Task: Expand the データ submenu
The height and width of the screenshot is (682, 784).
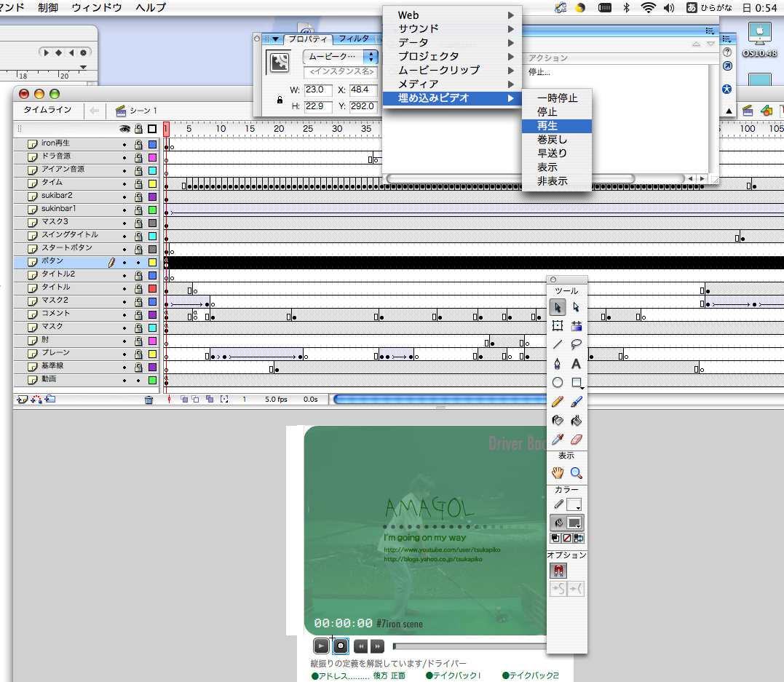Action: (453, 42)
